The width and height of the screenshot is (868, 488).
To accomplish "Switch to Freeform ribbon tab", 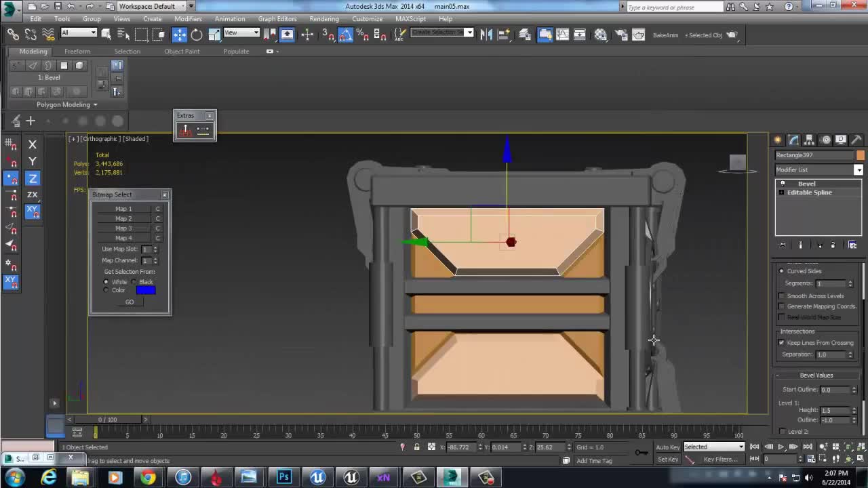I will coord(77,52).
